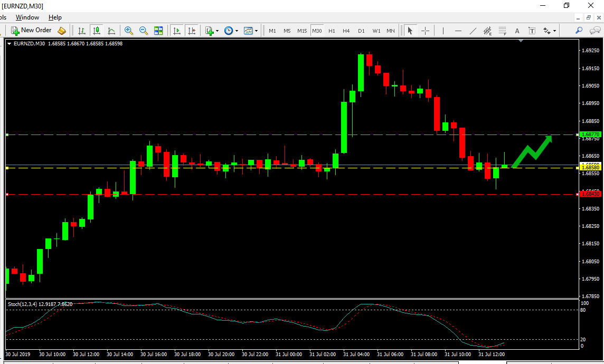This screenshot has width=604, height=364.
Task: Select the Cursor arrow tool
Action: 410,31
